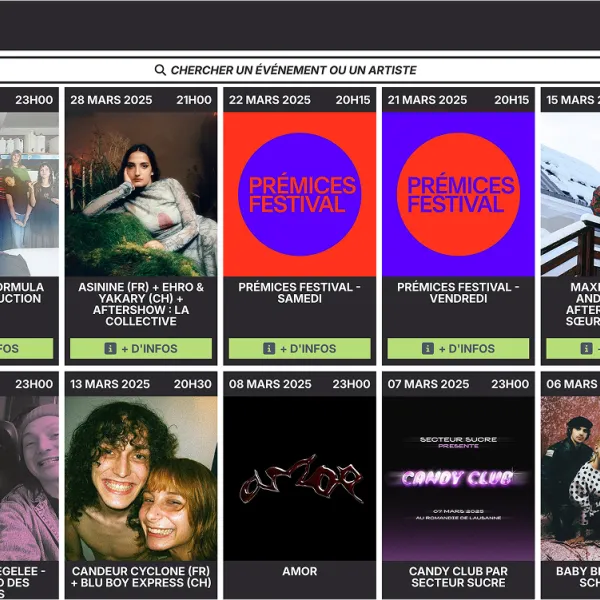Screen dimensions: 600x600
Task: Open the snowy chalet photo of 15 Mars event
Action: tap(571, 194)
